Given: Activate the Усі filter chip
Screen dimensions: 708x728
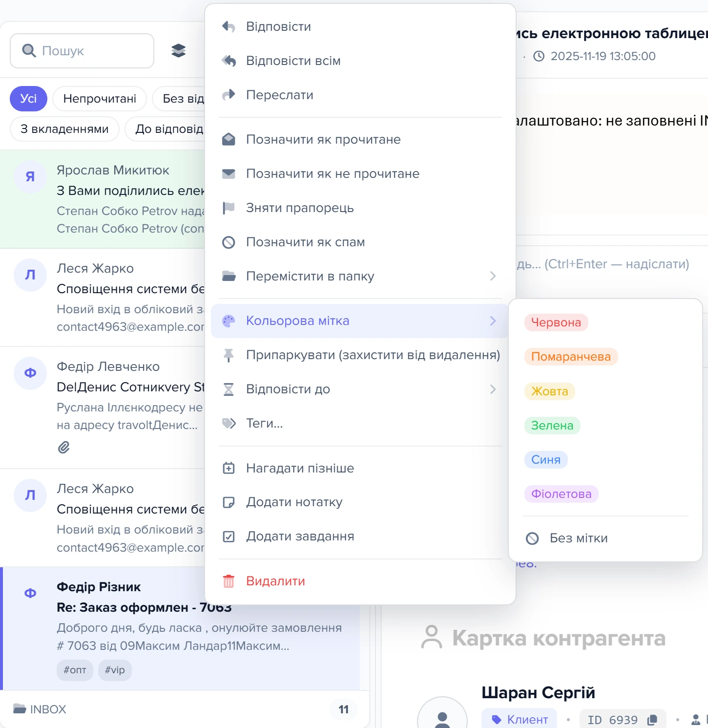Looking at the screenshot, I should (28, 99).
